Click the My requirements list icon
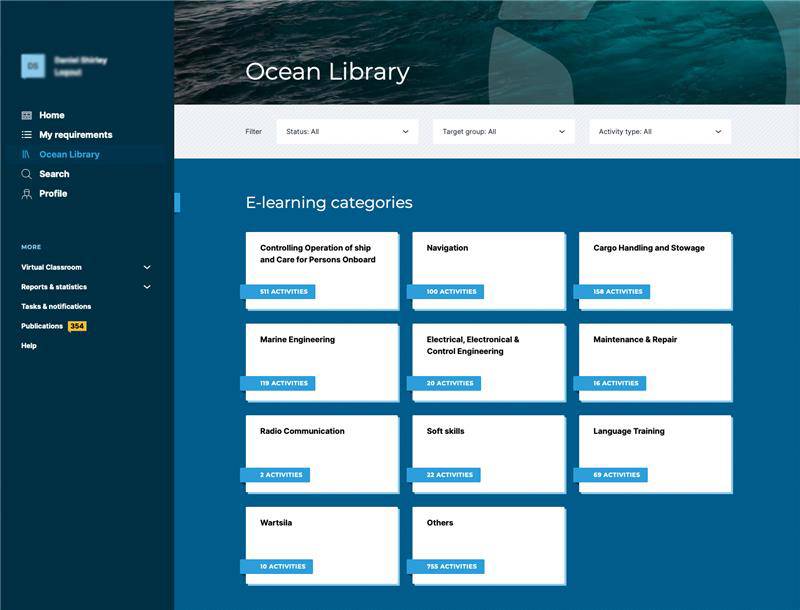800x610 pixels. (x=27, y=135)
